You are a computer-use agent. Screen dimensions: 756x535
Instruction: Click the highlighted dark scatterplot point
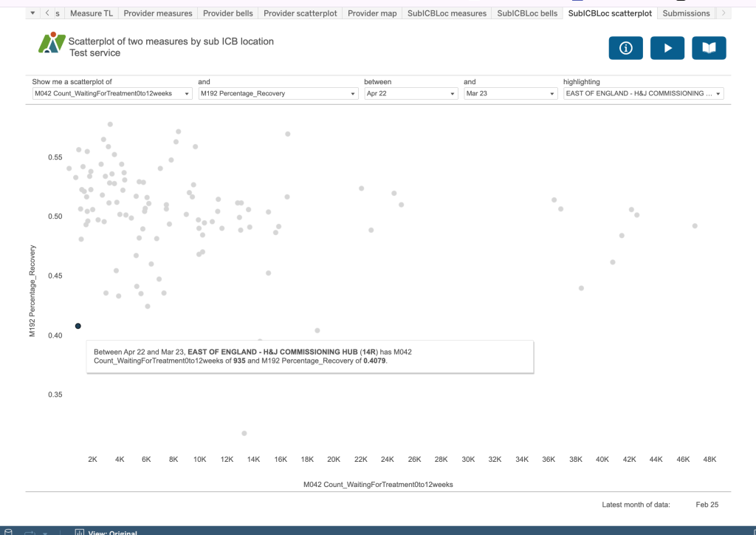coord(78,326)
